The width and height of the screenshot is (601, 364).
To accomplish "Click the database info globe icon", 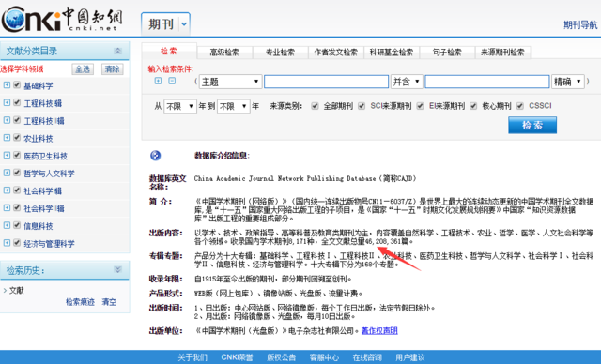I will point(155,156).
